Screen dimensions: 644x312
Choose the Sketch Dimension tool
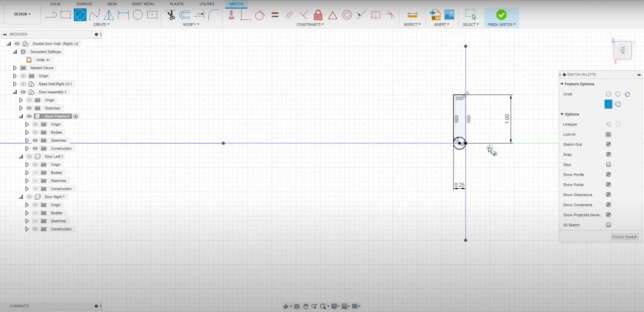coord(123,15)
